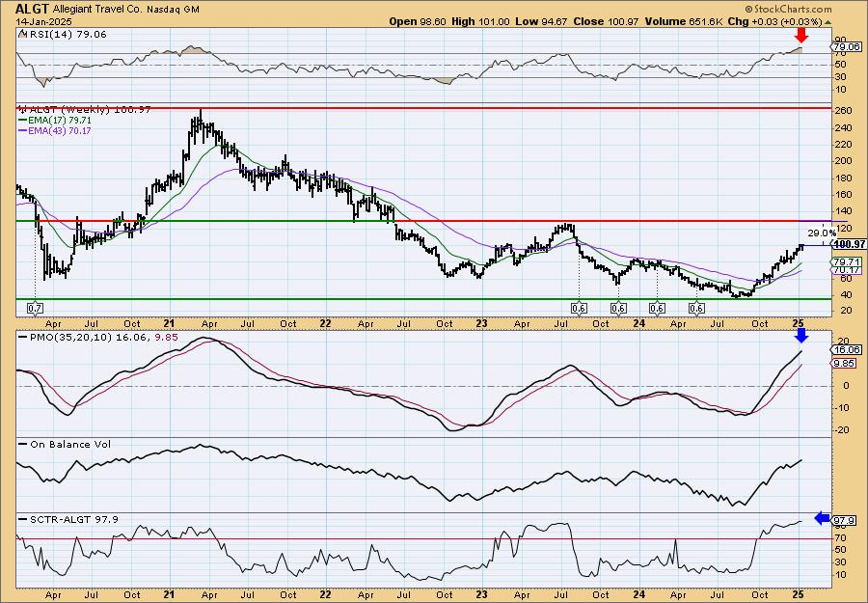Click the -20 PMO axis label
Screen dimensions: 868x603
coord(843,430)
